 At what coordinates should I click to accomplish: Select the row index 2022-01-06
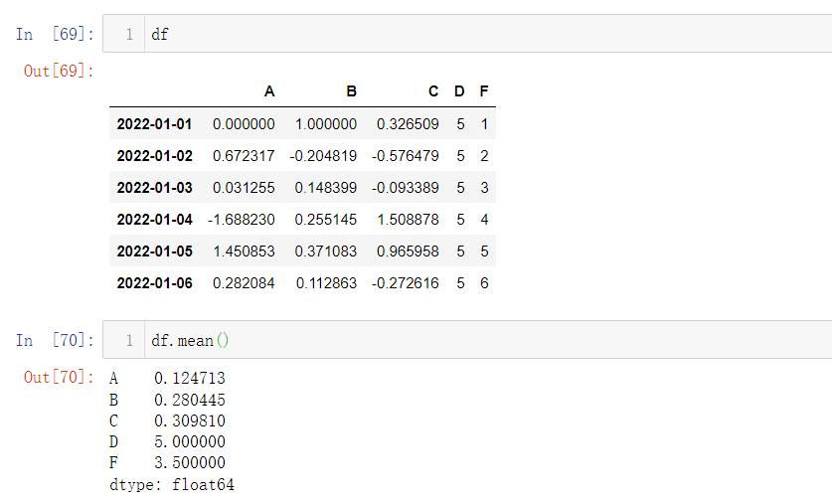point(154,282)
